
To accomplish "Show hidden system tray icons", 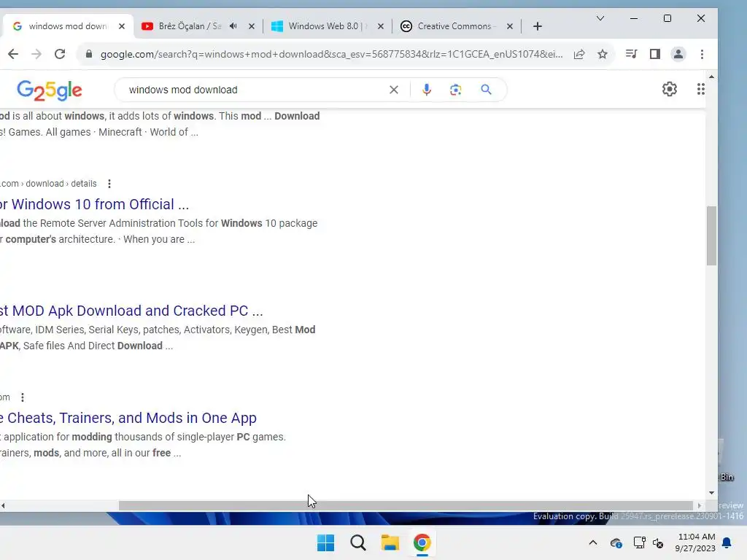I will [592, 542].
